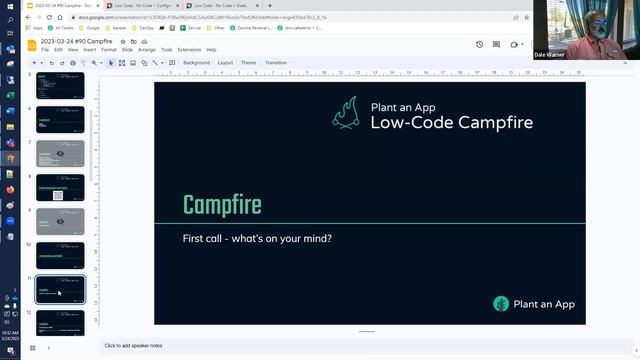
Task: Open the Theme panel
Action: pyautogui.click(x=249, y=63)
